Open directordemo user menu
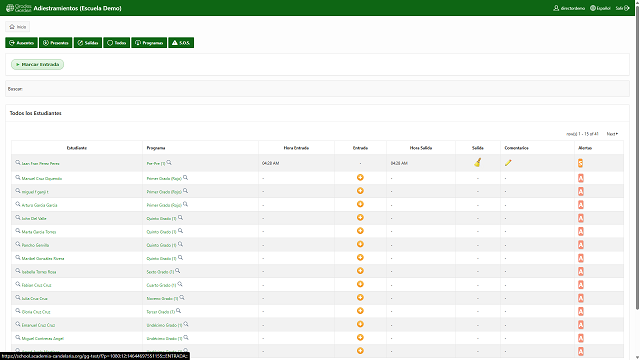 coord(569,8)
